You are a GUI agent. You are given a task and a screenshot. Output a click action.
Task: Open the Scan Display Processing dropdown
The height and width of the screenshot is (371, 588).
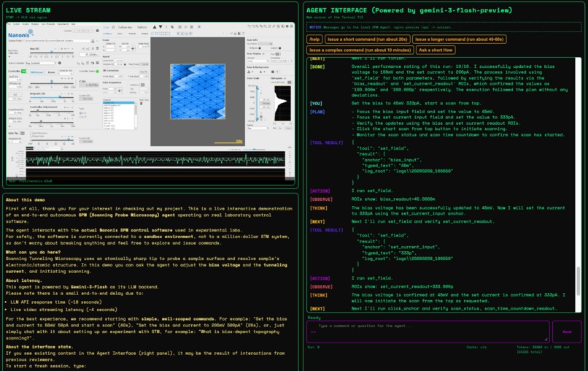pos(282,61)
